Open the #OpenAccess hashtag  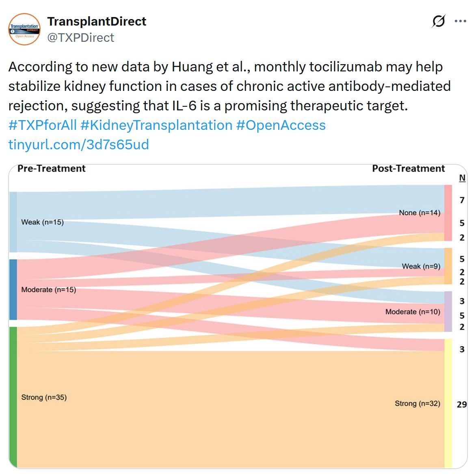click(x=281, y=125)
